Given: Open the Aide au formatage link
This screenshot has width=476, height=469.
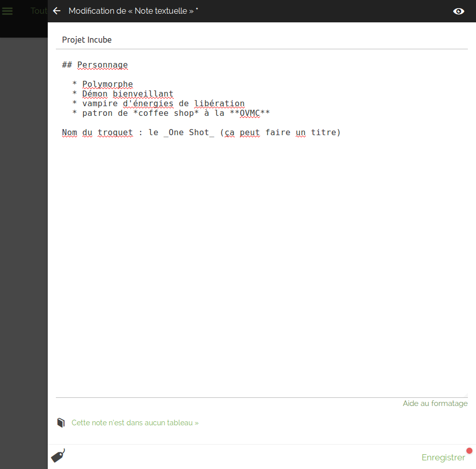Looking at the screenshot, I should tap(435, 403).
